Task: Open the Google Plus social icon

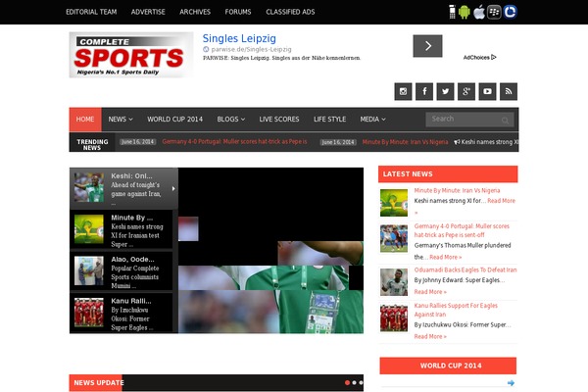Action: 466,91
